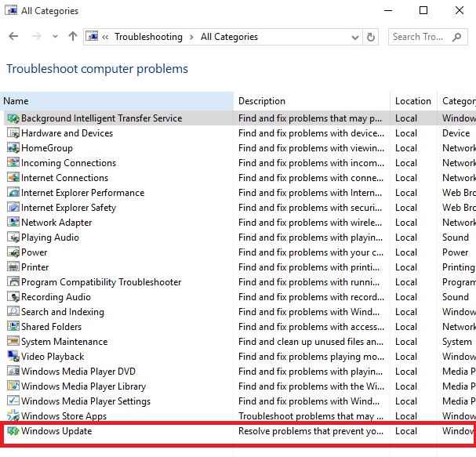Select the Background Intelligent Transfer Service row
The width and height of the screenshot is (476, 457).
click(238, 118)
